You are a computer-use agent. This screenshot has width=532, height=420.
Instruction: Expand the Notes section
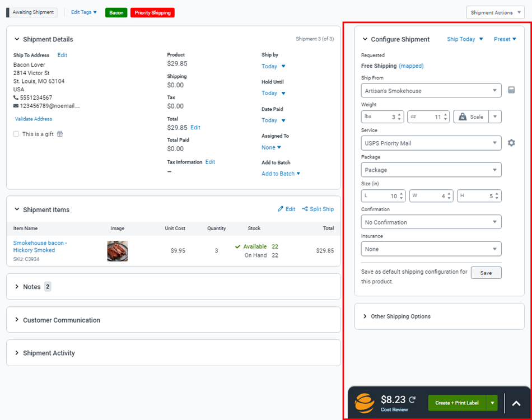click(17, 287)
